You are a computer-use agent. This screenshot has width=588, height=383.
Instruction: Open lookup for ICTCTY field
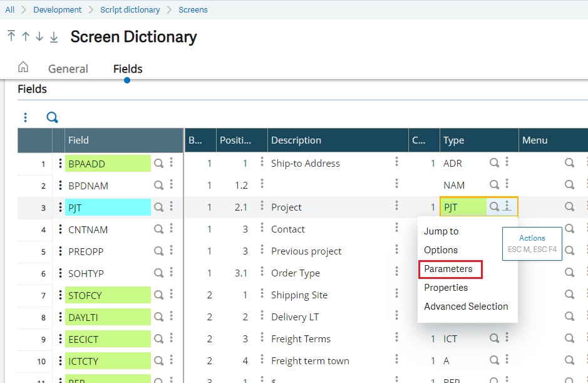click(x=159, y=361)
